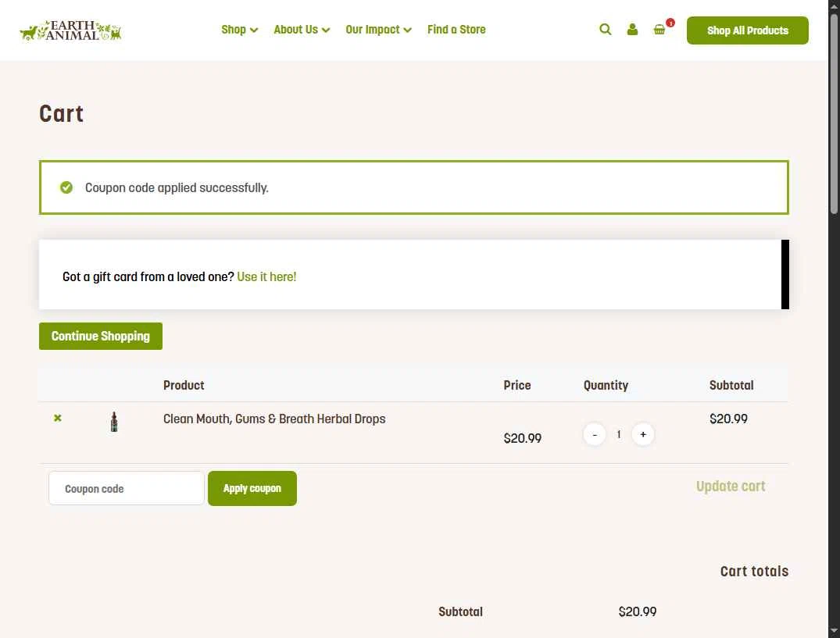The image size is (840, 638).
Task: Expand the About Us dropdown menu
Action: [302, 30]
